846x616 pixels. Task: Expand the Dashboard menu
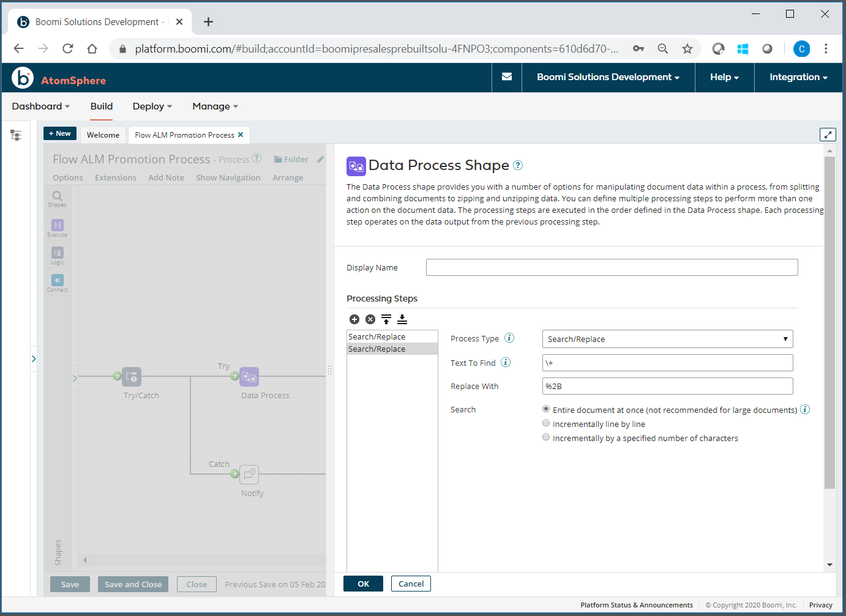click(40, 106)
